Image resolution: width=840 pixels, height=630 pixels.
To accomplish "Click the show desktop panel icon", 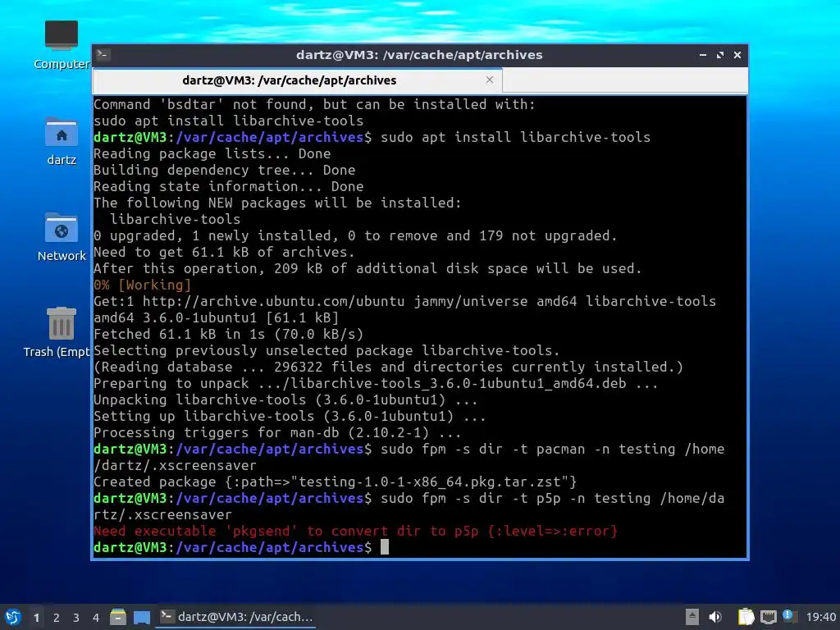I will click(x=142, y=617).
